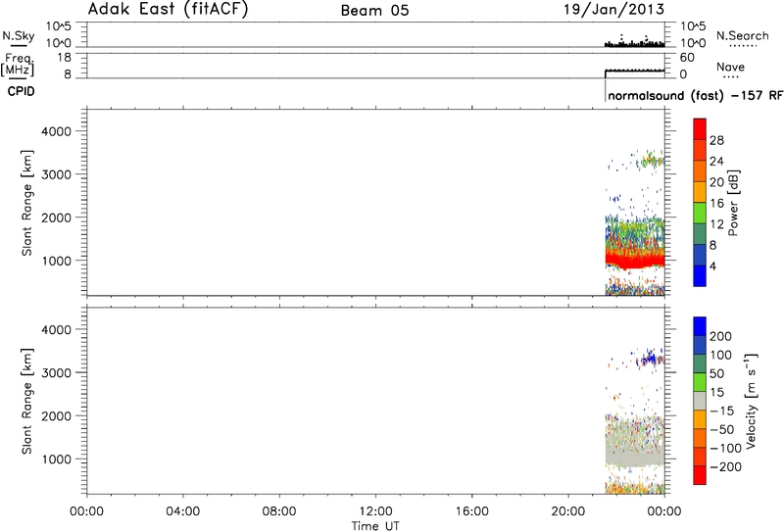Click the Power [dB] colorbar

point(700,202)
